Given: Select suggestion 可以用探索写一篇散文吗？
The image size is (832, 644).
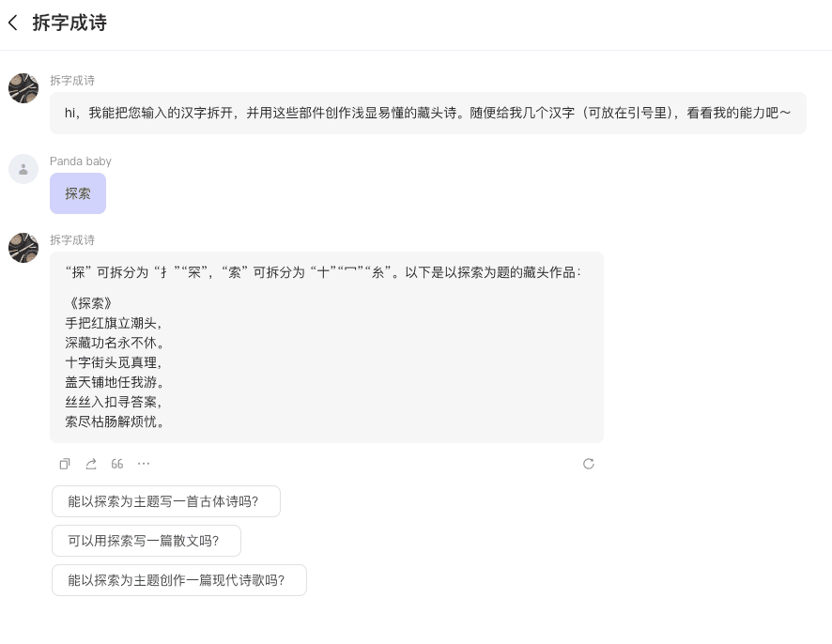Looking at the screenshot, I should tap(146, 541).
